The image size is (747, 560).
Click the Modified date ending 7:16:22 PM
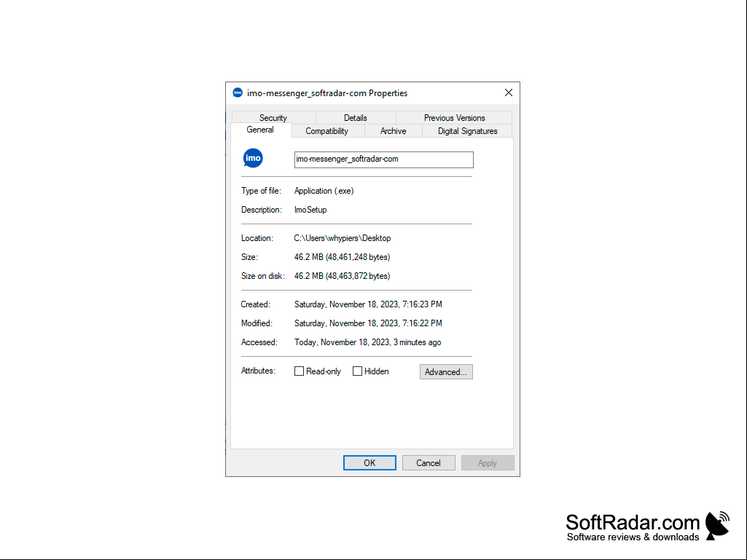point(368,323)
